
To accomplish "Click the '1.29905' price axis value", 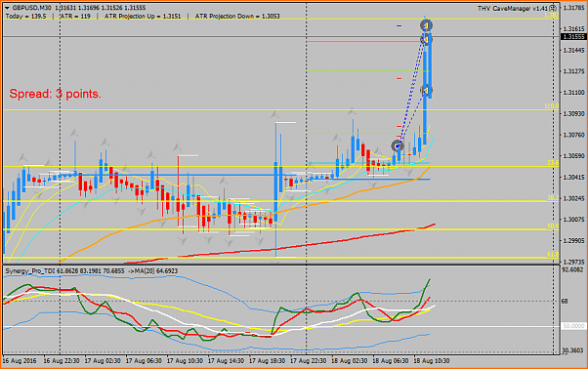I will click(x=573, y=241).
